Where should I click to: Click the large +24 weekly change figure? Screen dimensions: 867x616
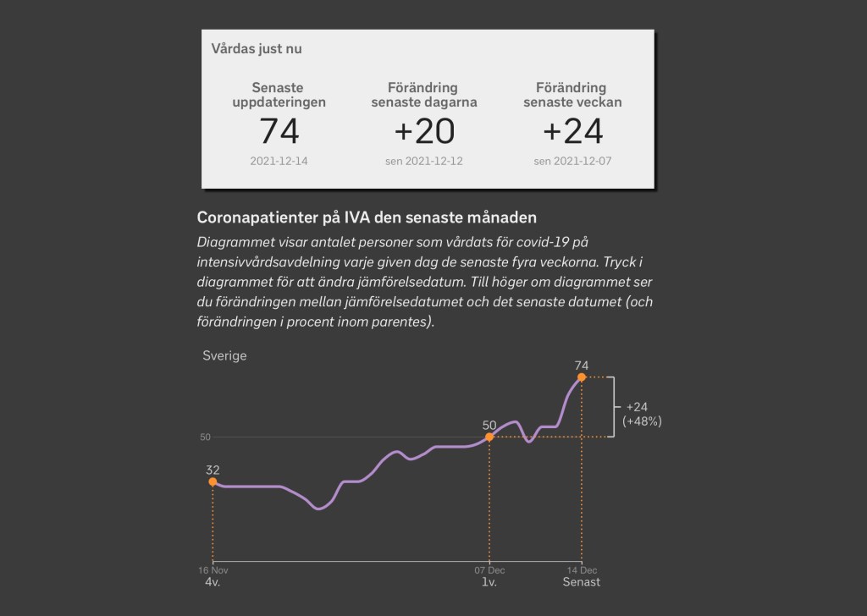(x=572, y=132)
